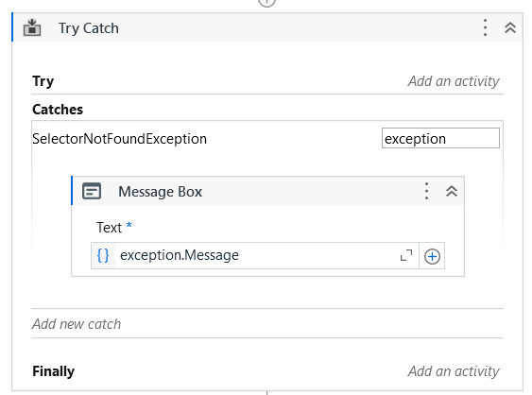Click Add new catch
This screenshot has width=532, height=395.
(x=77, y=324)
